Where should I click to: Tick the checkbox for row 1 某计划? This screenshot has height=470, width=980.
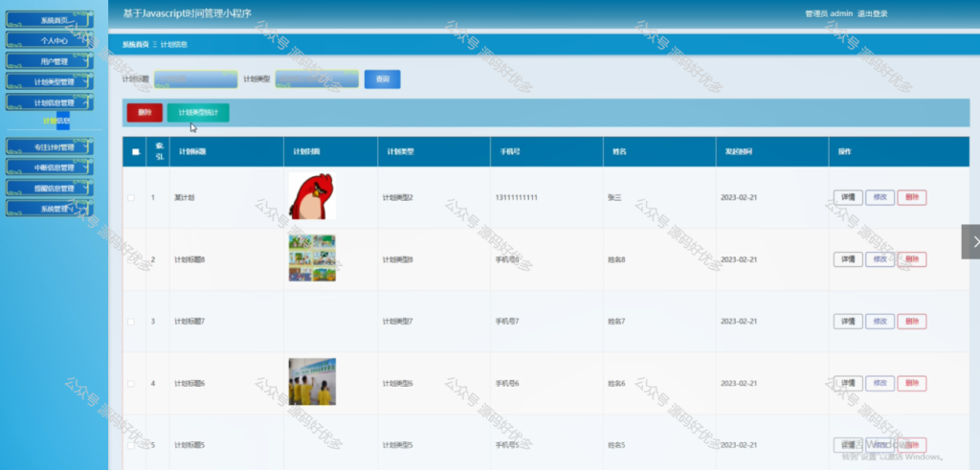tap(130, 197)
